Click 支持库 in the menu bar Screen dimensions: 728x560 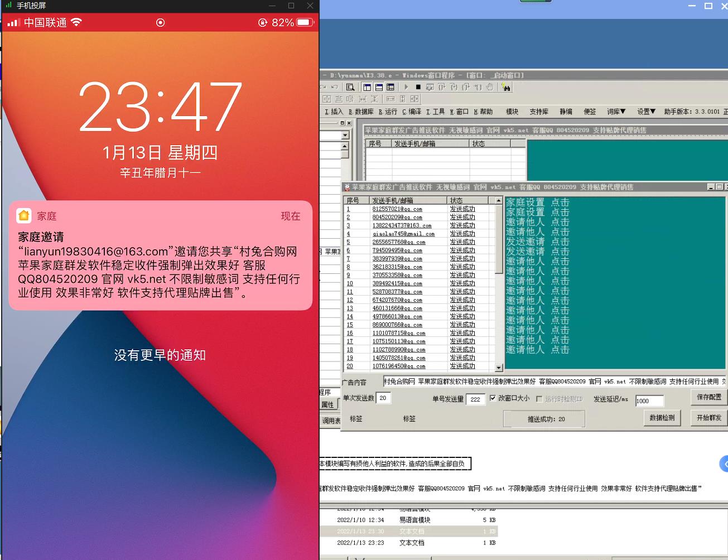[538, 112]
